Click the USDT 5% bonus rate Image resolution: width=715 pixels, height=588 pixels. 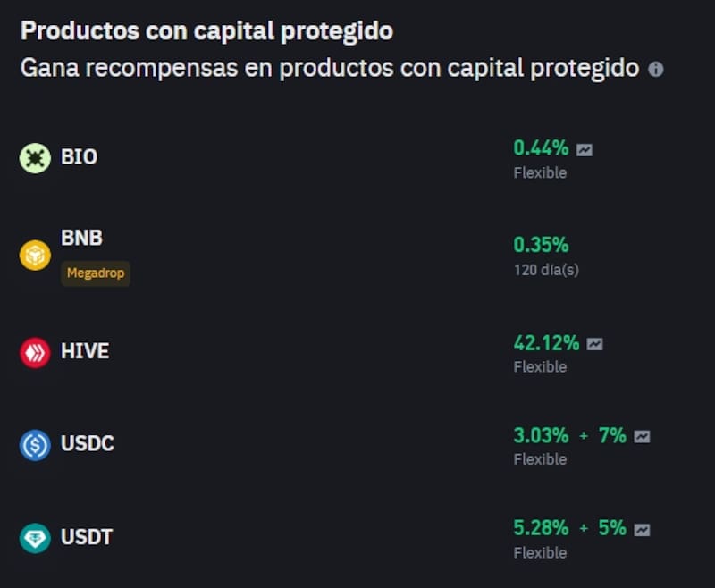[x=612, y=529]
